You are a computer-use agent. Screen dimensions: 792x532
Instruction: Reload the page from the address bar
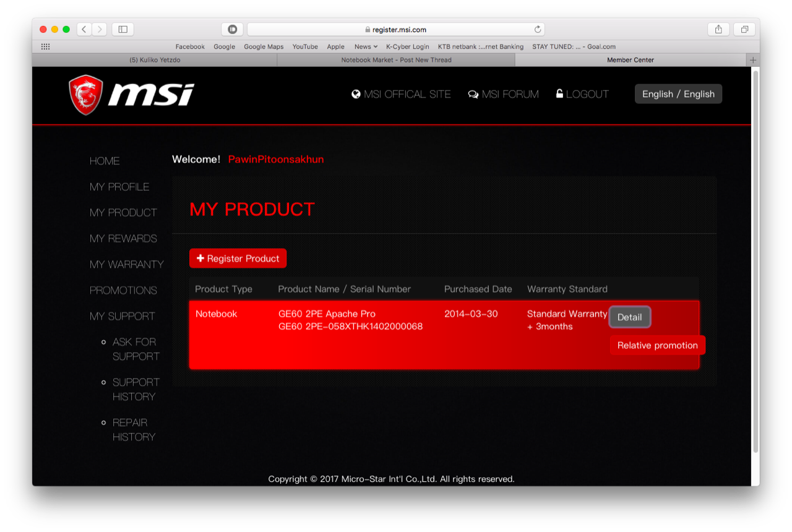(x=538, y=29)
